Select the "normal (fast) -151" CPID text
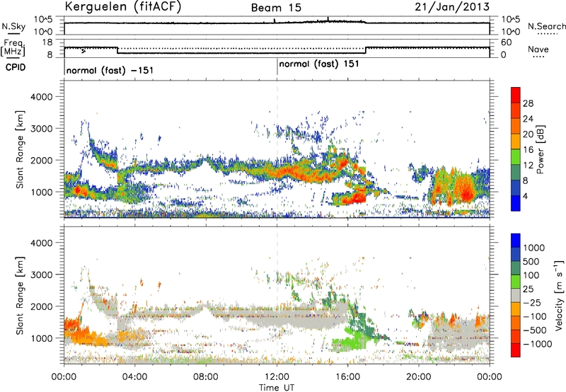This screenshot has height=392, width=566. point(110,70)
